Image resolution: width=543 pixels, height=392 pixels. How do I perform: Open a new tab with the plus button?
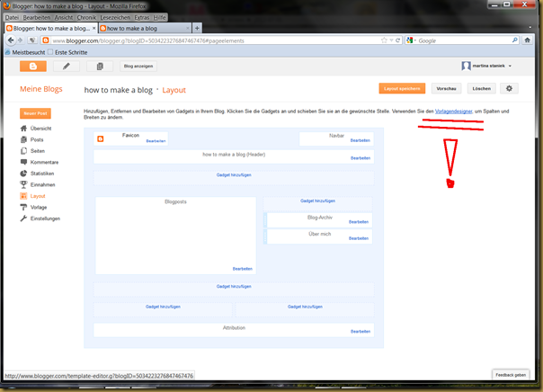pos(197,29)
